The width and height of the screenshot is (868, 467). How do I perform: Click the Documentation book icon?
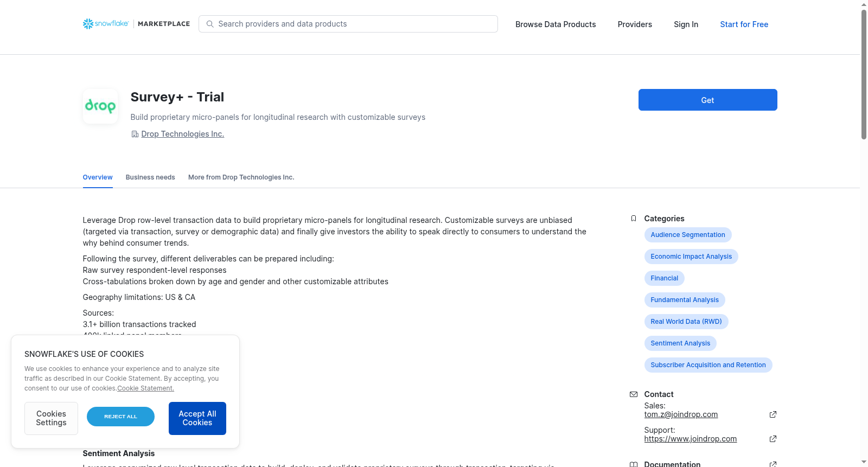(x=634, y=464)
